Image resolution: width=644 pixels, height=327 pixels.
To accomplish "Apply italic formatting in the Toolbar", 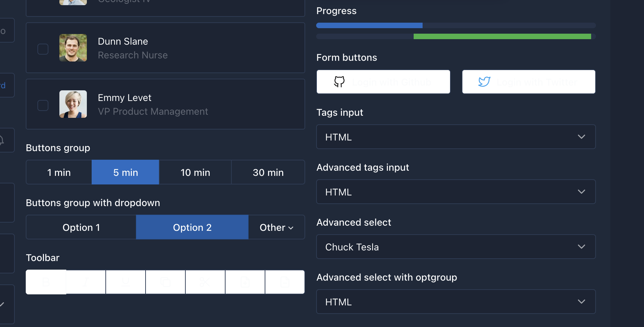I will click(85, 282).
